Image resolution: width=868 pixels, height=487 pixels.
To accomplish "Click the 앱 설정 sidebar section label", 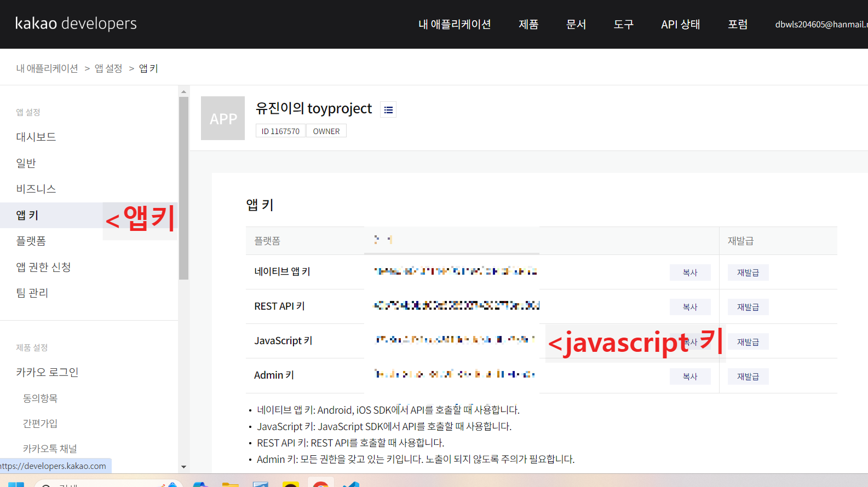I will (x=28, y=112).
